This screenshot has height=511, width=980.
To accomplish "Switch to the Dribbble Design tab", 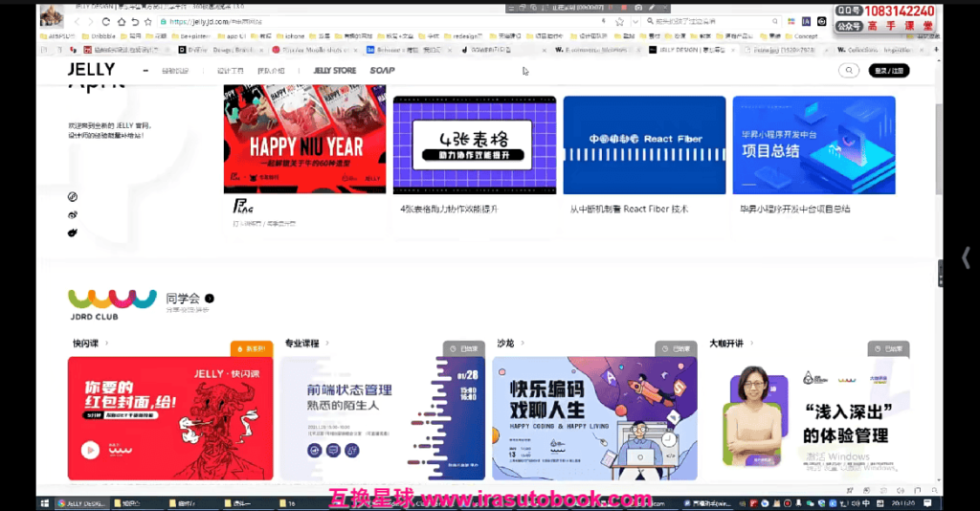I will [220, 50].
